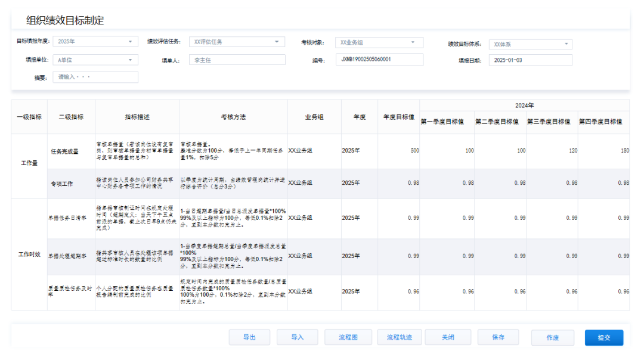Open the 流程图 flowchart view
The height and width of the screenshot is (354, 644).
pyautogui.click(x=348, y=337)
